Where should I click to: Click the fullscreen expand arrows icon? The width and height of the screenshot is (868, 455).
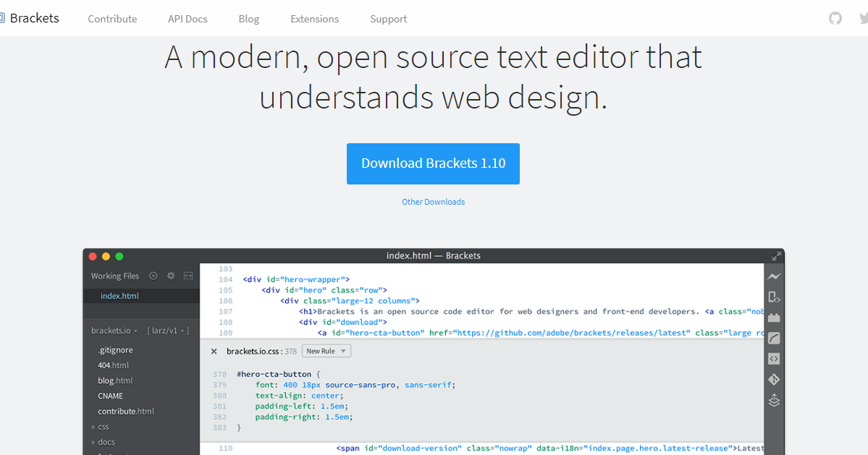(x=777, y=256)
